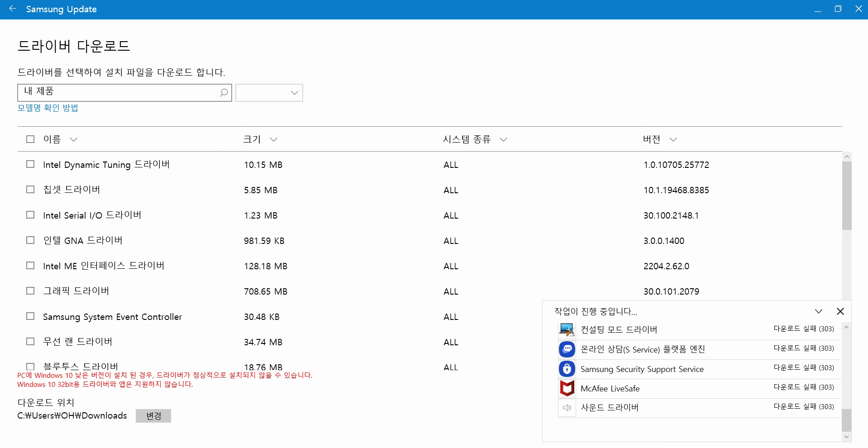Tick the 무선 랜 드라이버 checkbox
Screen dimensions: 868x448
(x=30, y=342)
